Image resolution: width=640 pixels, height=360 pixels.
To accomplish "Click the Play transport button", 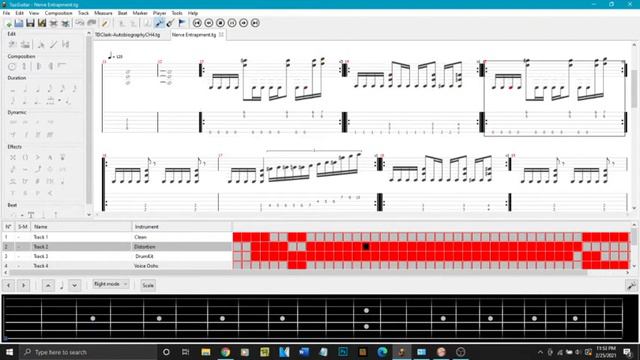I will click(232, 23).
